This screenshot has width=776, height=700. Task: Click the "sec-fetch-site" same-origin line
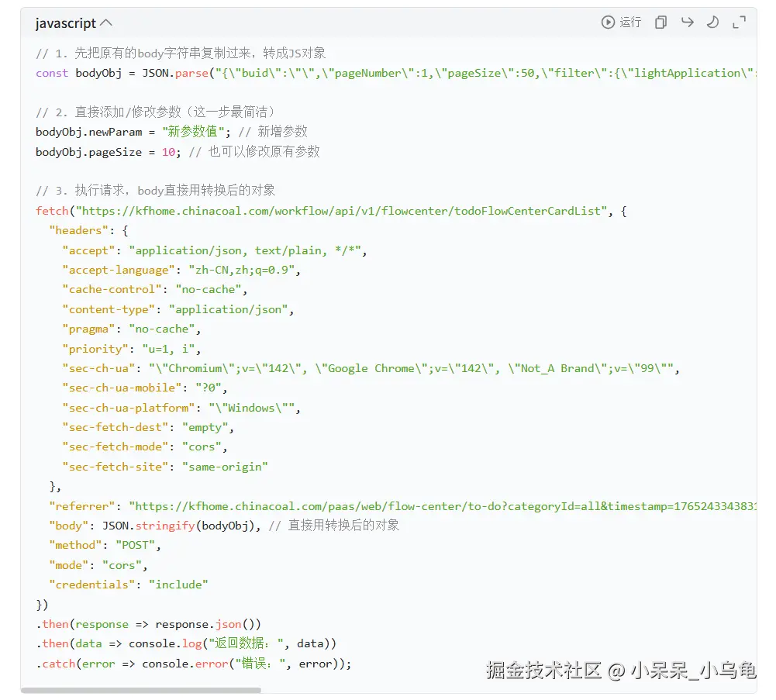165,467
